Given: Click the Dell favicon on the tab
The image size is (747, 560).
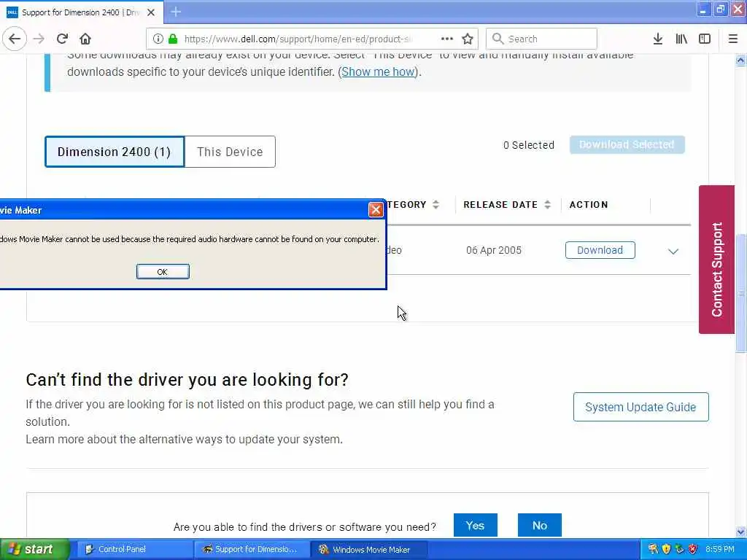Looking at the screenshot, I should pyautogui.click(x=12, y=12).
